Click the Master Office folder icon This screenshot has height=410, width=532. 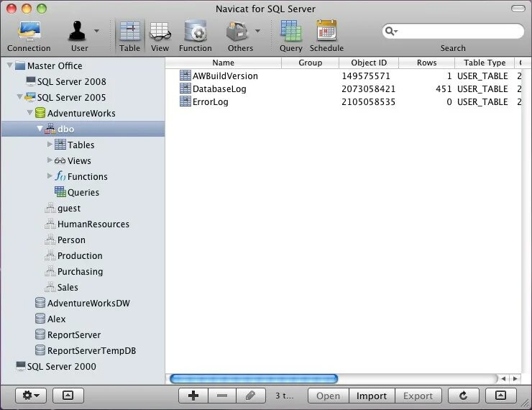coord(20,65)
